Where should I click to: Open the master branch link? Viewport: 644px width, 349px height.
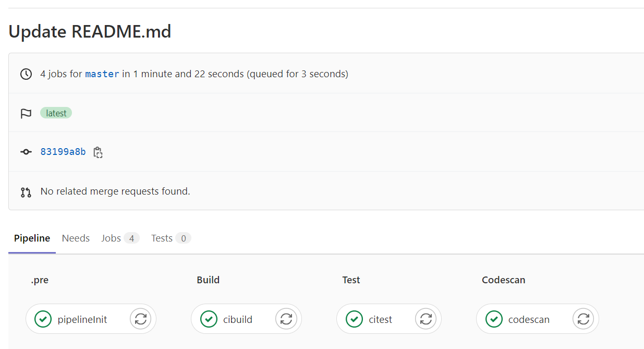click(102, 74)
